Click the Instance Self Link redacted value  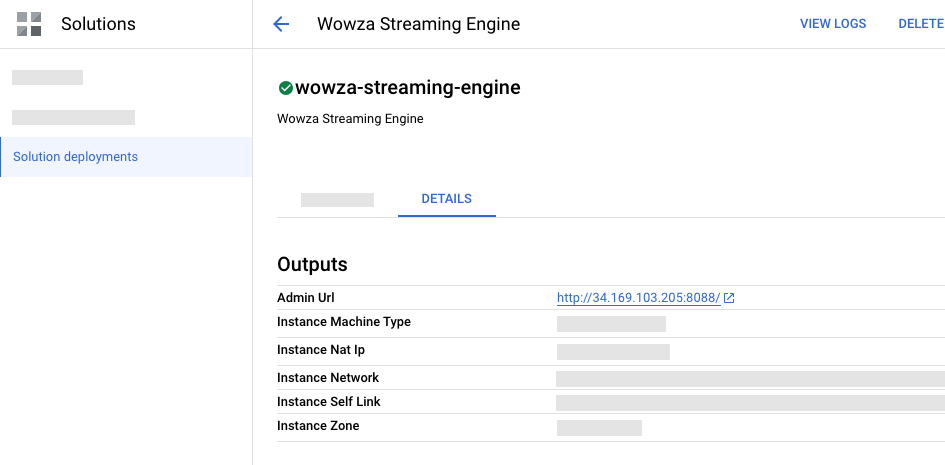click(750, 403)
